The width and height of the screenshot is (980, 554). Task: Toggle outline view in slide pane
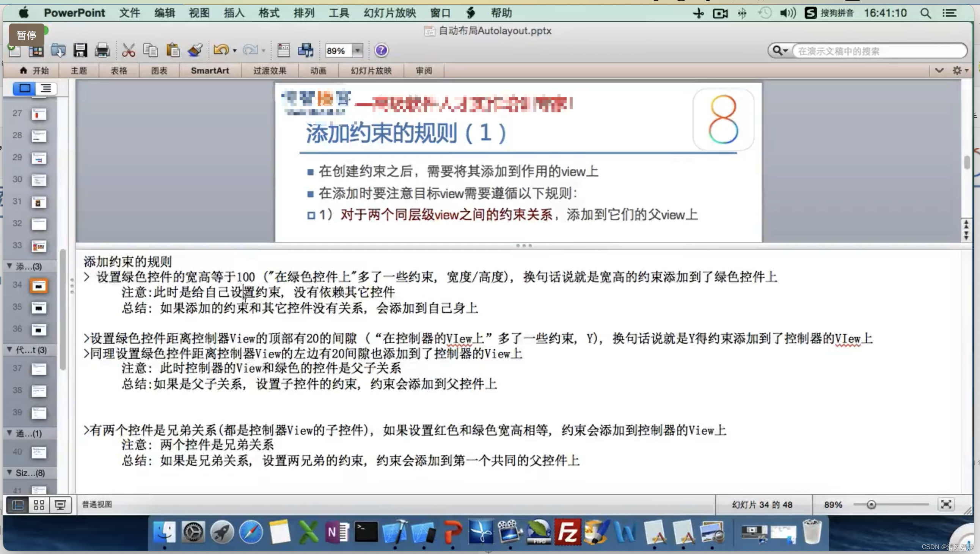[46, 88]
